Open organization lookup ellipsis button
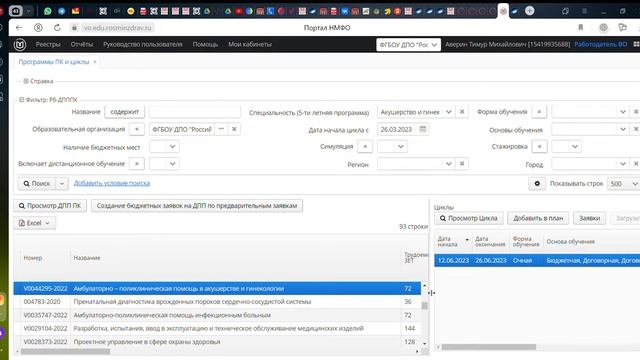This screenshot has height=360, width=640. tap(221, 129)
